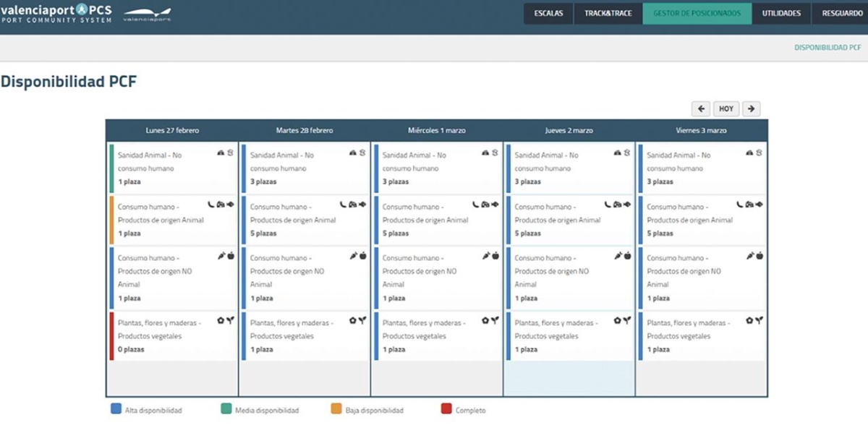Viewport: 868px width, 446px height.
Task: Open Lunes Productos de origen Animal card
Action: (174, 220)
